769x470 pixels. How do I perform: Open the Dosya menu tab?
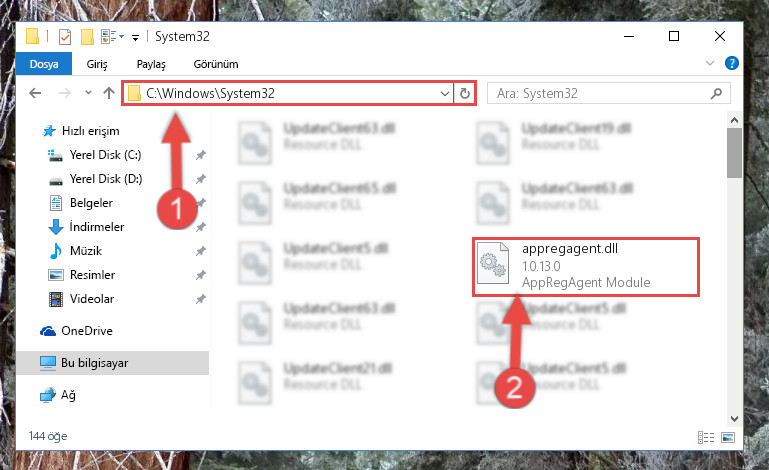44,64
